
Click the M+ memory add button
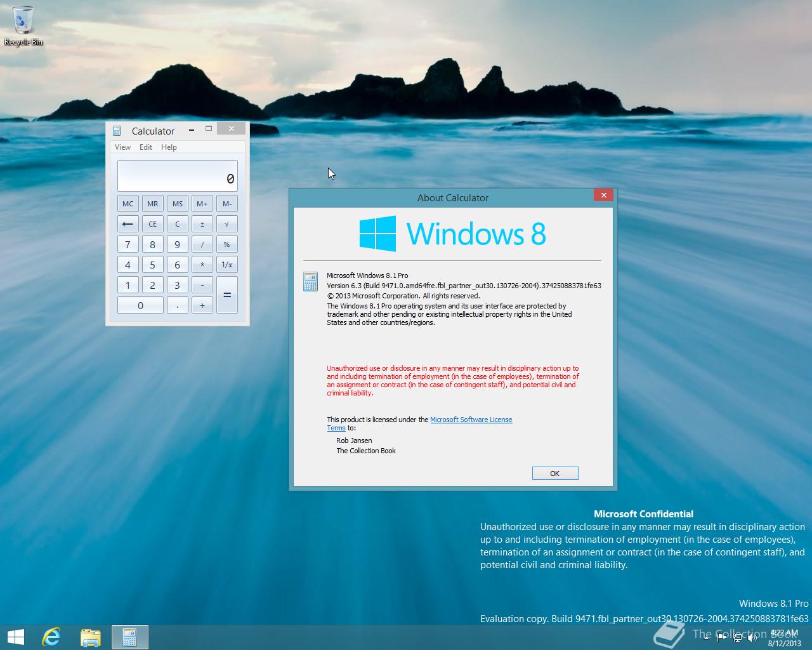click(x=202, y=204)
